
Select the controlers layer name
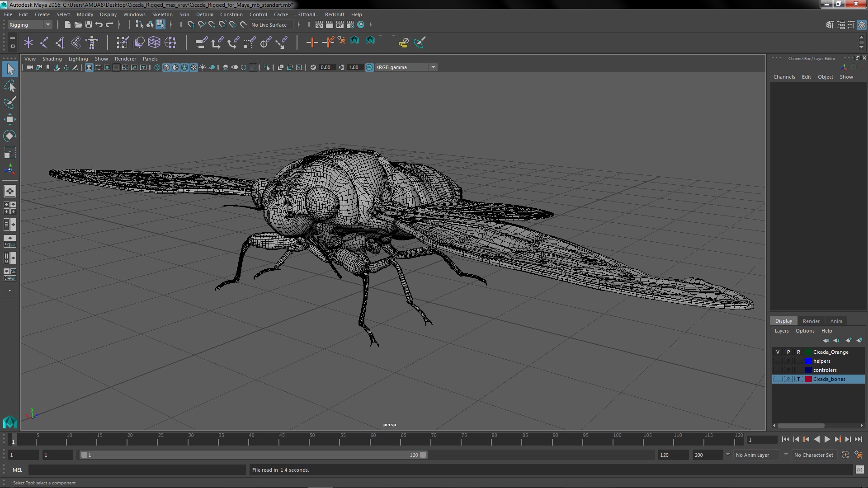click(x=825, y=370)
